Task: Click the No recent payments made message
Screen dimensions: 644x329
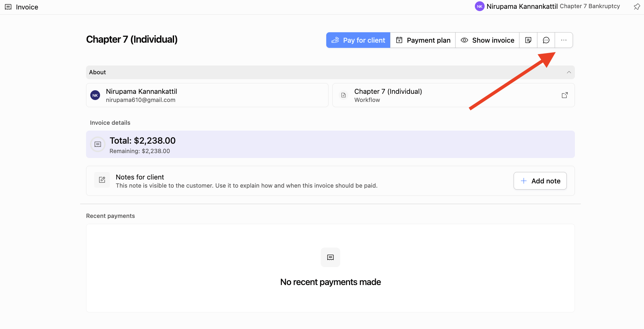Action: click(x=330, y=282)
